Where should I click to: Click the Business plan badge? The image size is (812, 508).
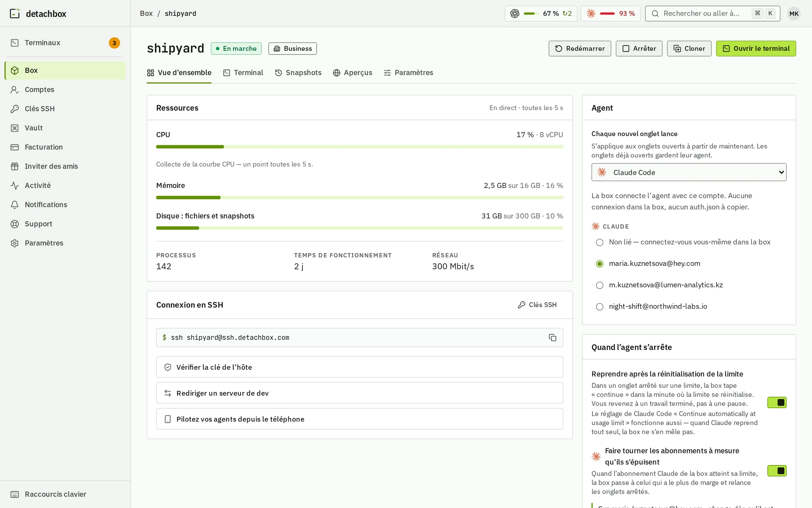pos(292,48)
